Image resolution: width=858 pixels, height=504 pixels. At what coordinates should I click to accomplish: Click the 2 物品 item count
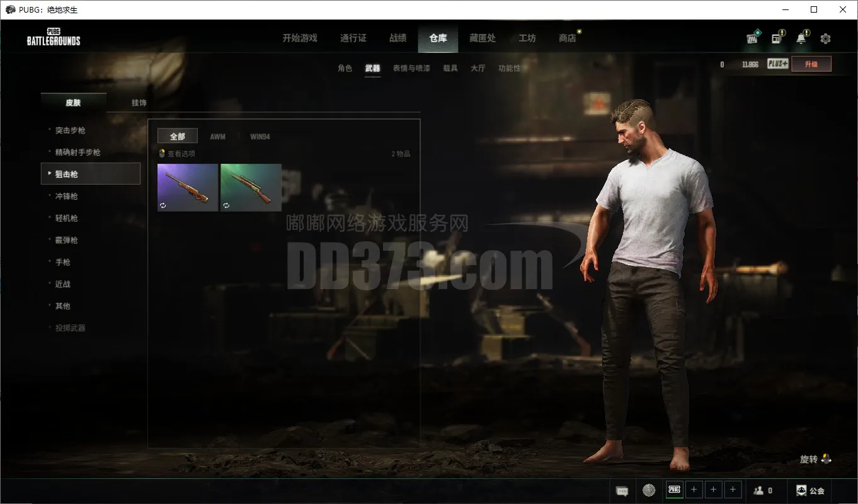click(x=401, y=154)
